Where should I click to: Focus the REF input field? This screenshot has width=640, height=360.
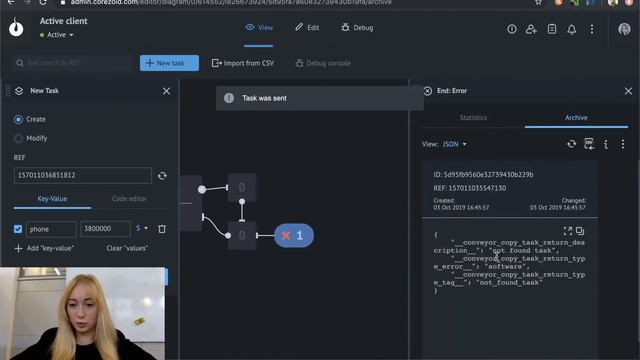(x=83, y=175)
